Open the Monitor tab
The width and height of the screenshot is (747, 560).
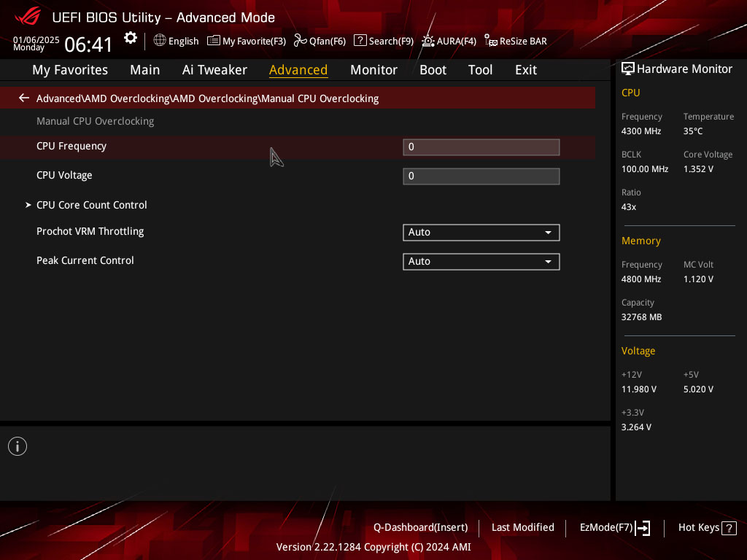pos(373,70)
